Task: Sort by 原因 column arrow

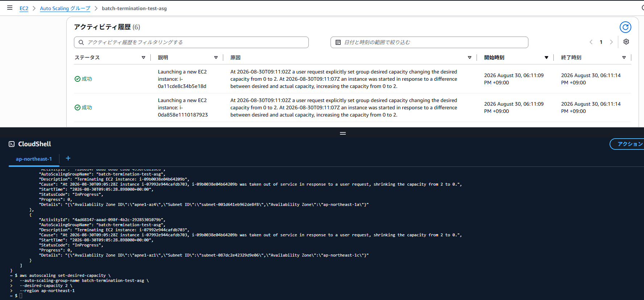Action: click(x=470, y=58)
